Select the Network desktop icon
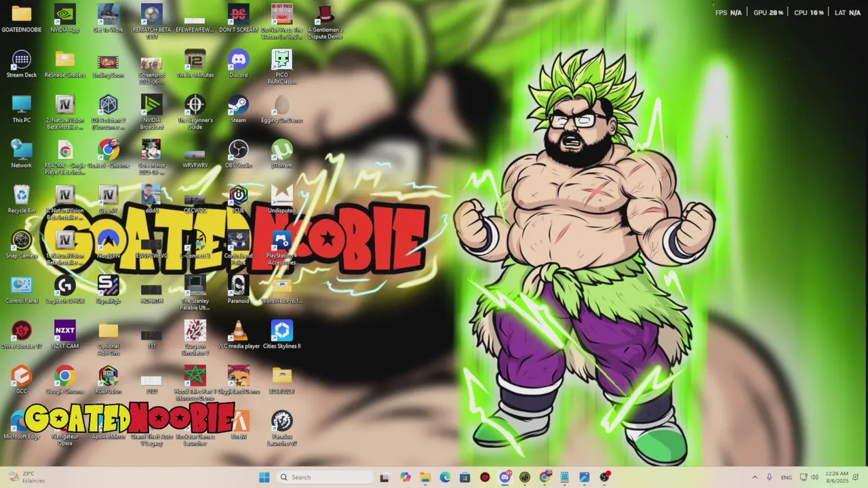Screen dimensions: 868x488 pos(22,155)
